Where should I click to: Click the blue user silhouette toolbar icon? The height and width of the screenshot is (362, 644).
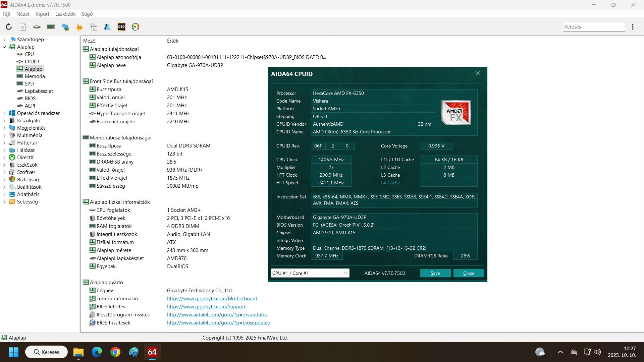click(x=107, y=27)
